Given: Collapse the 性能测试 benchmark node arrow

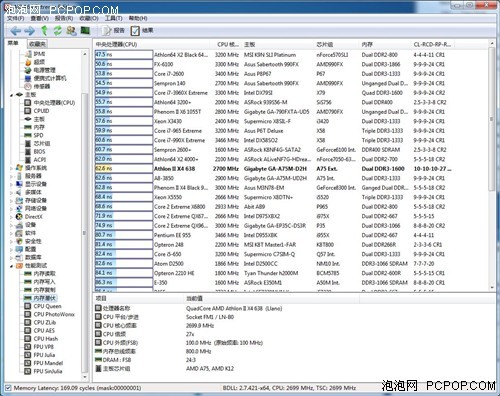Looking at the screenshot, I should 12,266.
